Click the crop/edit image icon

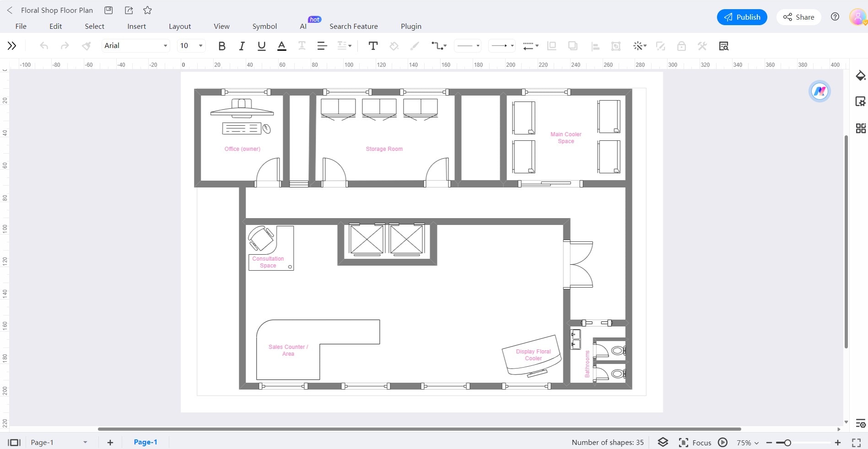click(x=660, y=46)
